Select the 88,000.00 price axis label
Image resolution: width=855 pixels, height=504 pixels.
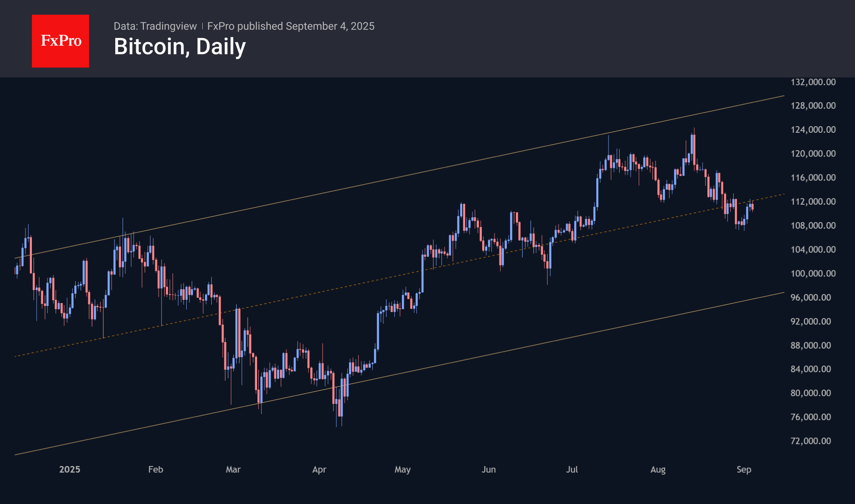point(810,346)
